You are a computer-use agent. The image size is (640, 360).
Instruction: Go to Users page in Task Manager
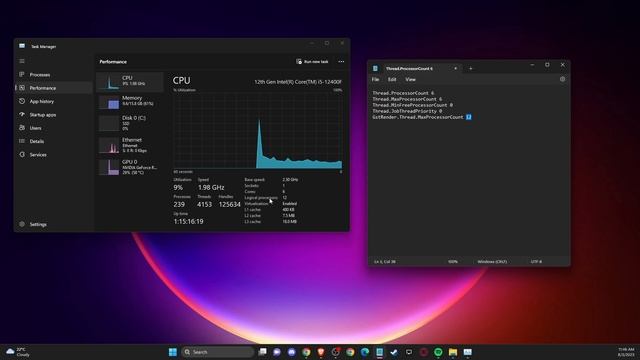point(54,128)
